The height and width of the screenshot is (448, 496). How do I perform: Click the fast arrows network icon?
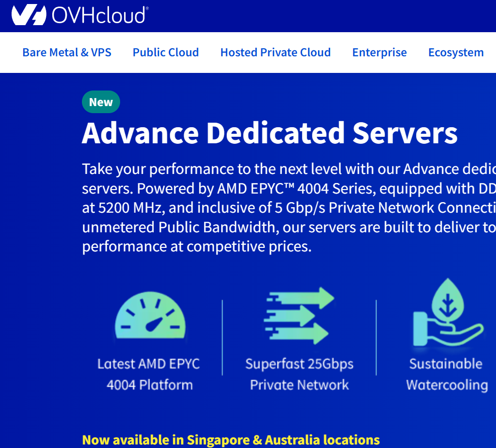tap(299, 315)
